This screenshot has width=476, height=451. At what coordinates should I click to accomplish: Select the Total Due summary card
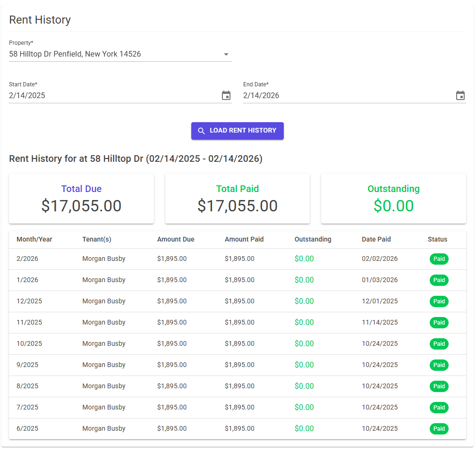81,198
